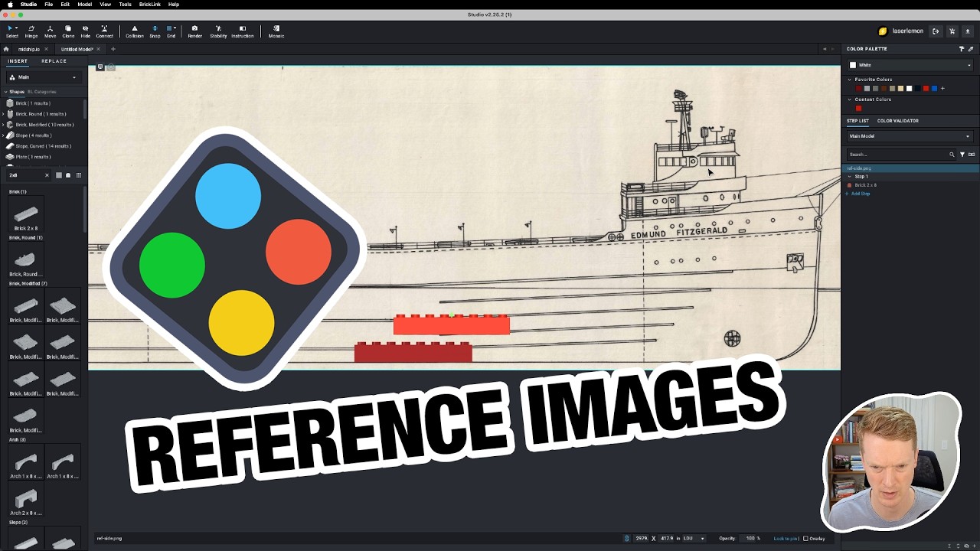Image resolution: width=980 pixels, height=551 pixels.
Task: Select the Brick 2 x 8 part thumbnail
Action: tap(26, 214)
